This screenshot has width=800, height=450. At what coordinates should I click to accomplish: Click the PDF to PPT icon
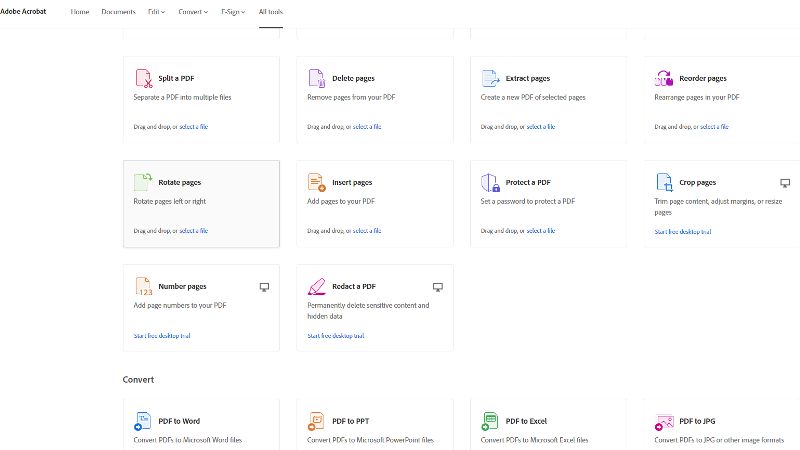coord(316,421)
